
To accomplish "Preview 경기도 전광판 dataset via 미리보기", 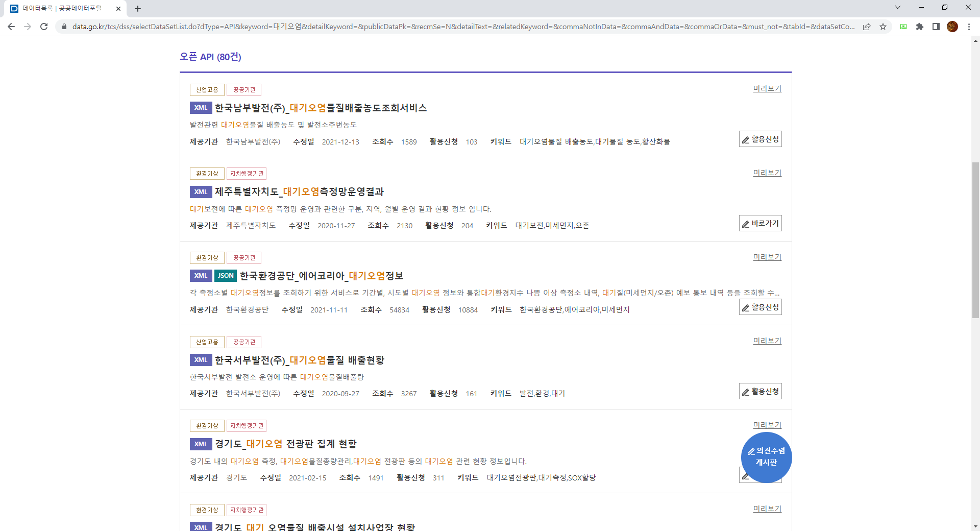I will coord(767,425).
